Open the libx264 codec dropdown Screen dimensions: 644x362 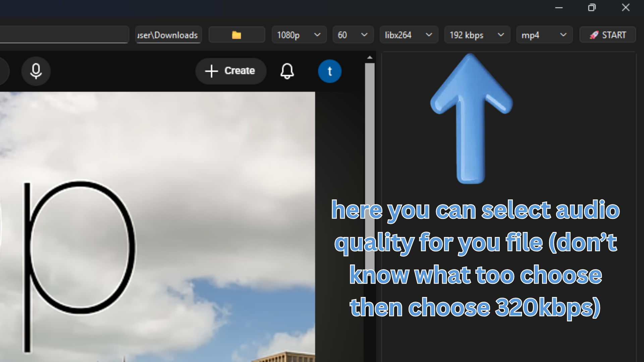(409, 35)
